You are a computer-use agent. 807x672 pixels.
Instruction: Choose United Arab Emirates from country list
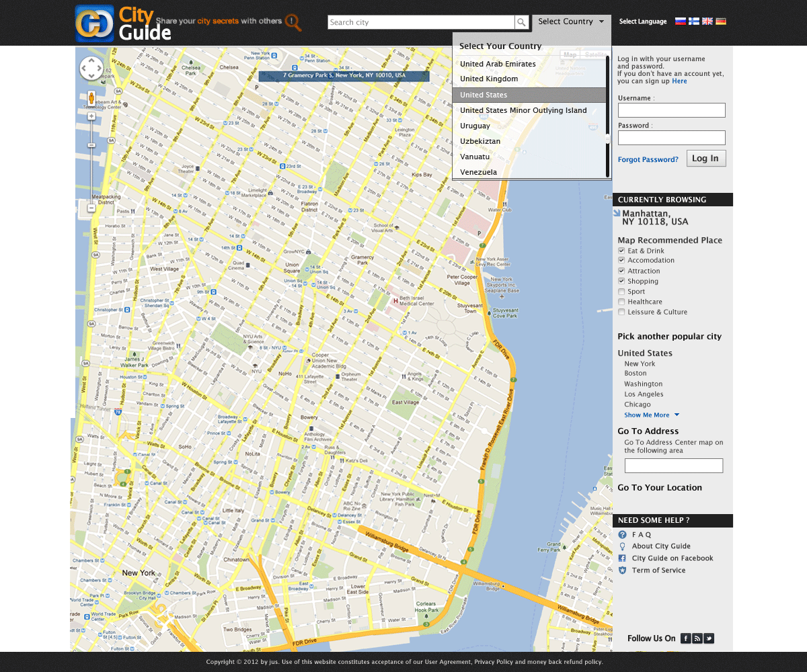click(x=498, y=64)
